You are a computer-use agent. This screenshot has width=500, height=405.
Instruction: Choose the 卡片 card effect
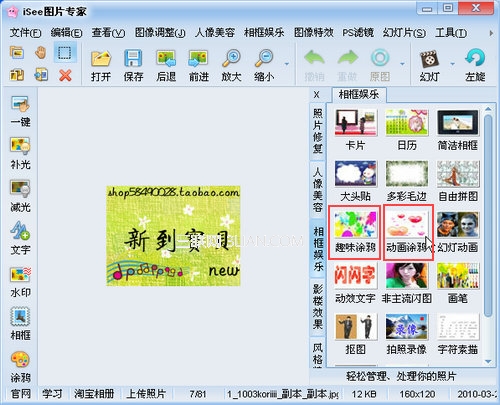356,130
